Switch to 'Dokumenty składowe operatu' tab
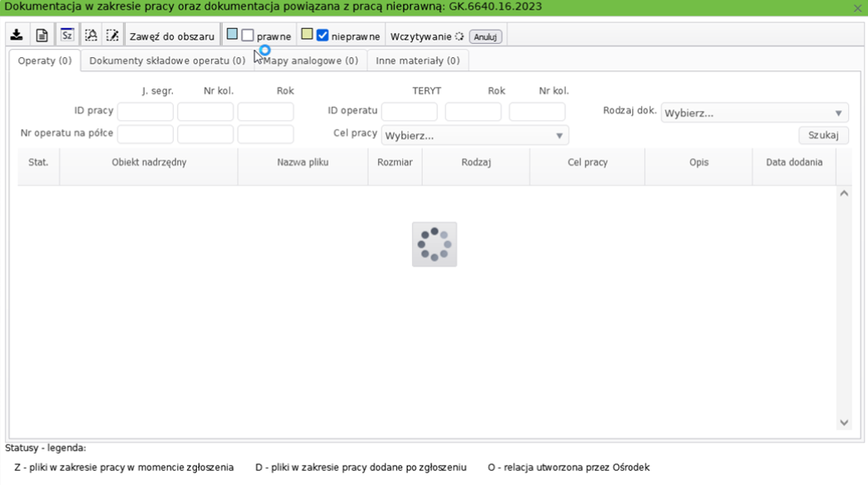 (x=167, y=60)
